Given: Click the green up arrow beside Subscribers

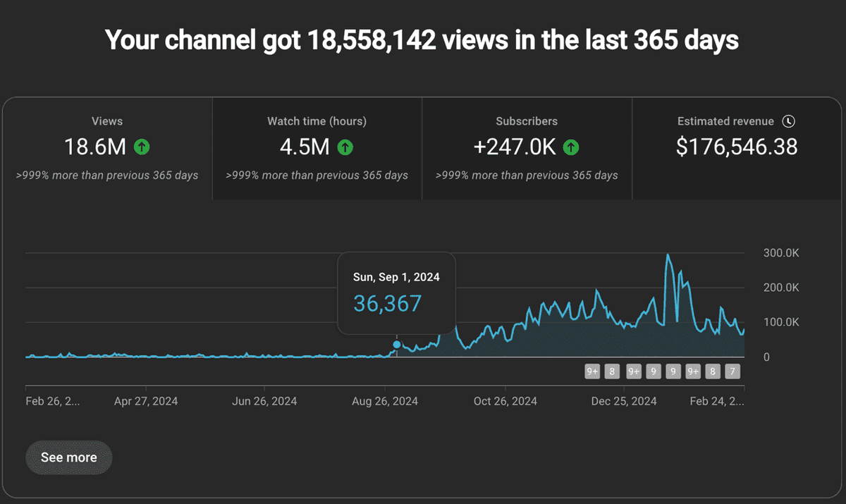Looking at the screenshot, I should (570, 147).
